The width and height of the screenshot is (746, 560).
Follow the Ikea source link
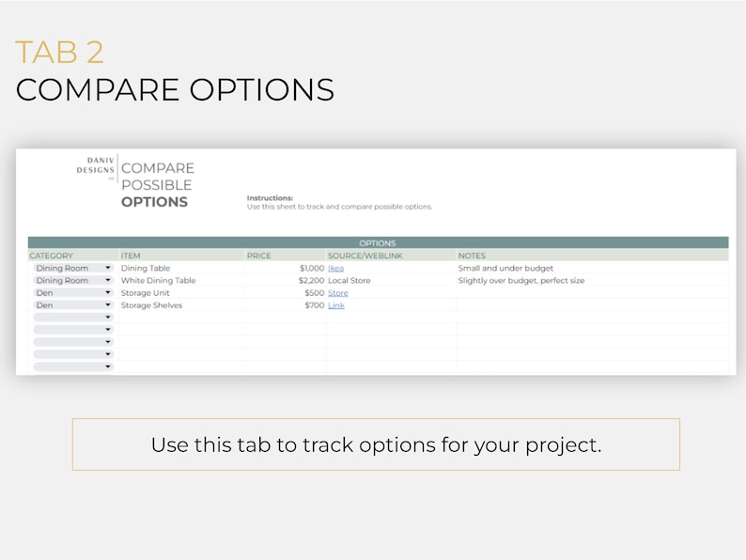pyautogui.click(x=335, y=269)
